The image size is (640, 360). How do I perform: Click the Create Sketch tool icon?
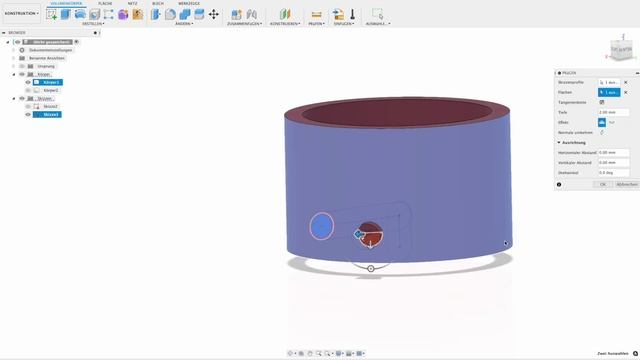coord(51,14)
